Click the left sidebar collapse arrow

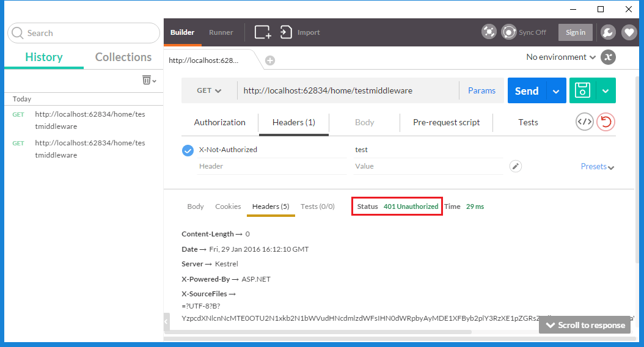[166, 321]
